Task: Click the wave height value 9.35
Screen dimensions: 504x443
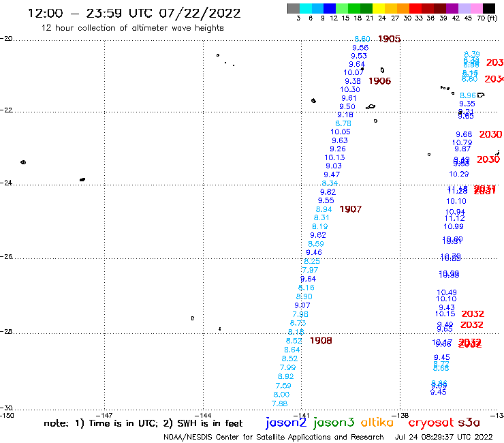Action: 467,104
